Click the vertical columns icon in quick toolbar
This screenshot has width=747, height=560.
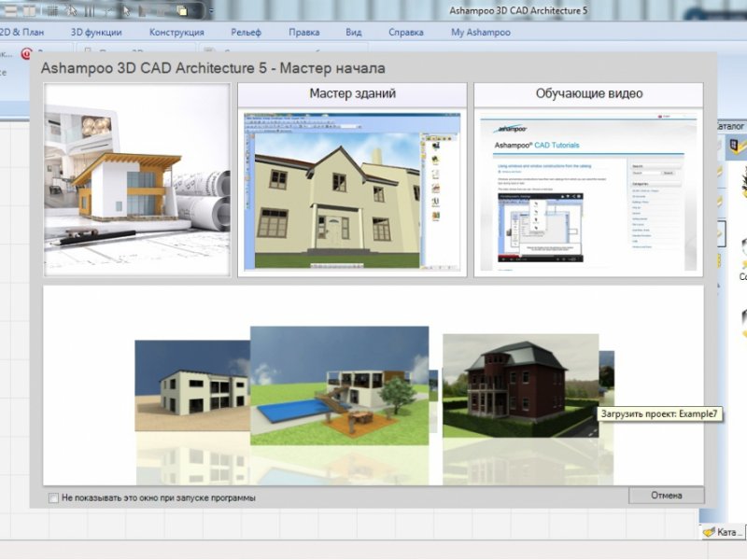(x=90, y=10)
